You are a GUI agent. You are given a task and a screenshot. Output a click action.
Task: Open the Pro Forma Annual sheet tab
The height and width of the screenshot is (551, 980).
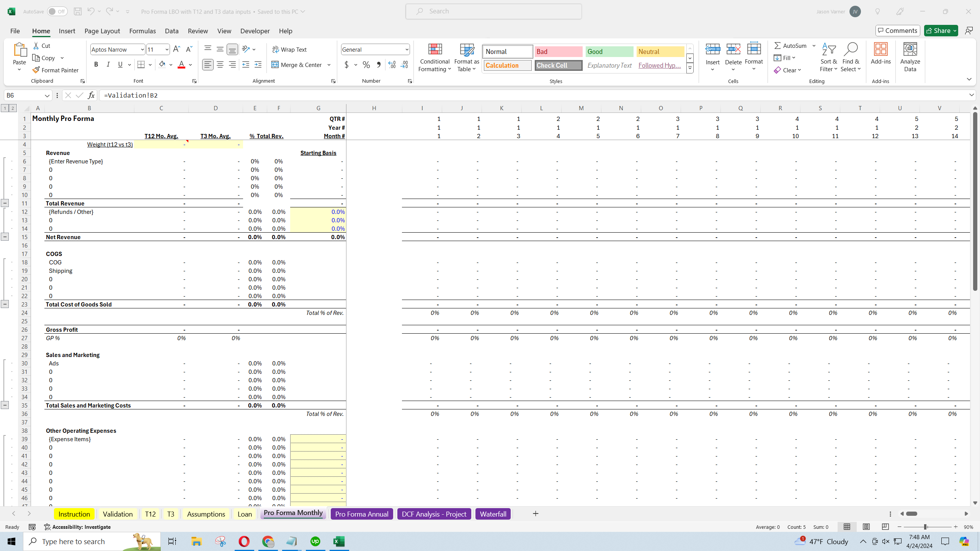click(361, 514)
